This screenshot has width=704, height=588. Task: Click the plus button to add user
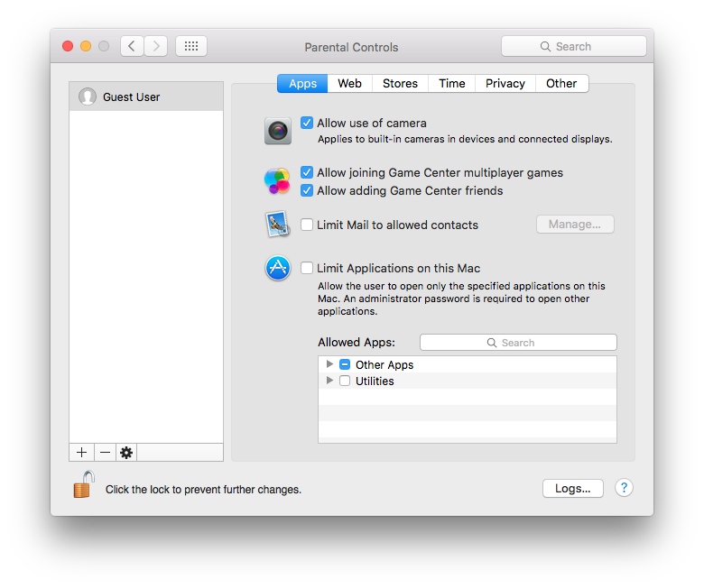pos(81,453)
